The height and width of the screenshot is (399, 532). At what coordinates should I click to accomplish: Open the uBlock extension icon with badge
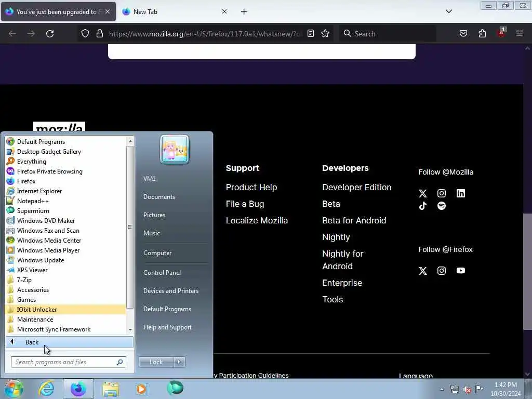tap(501, 33)
